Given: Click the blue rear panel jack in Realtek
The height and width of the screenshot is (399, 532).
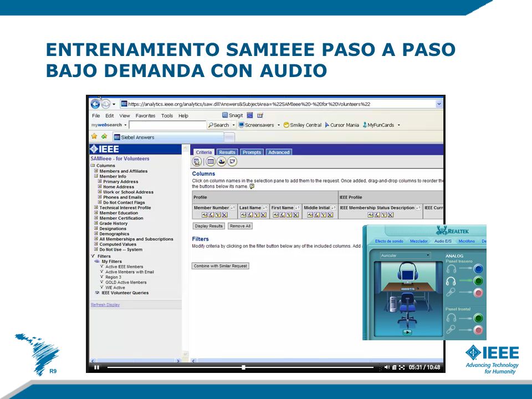Looking at the screenshot, I should click(x=478, y=269).
